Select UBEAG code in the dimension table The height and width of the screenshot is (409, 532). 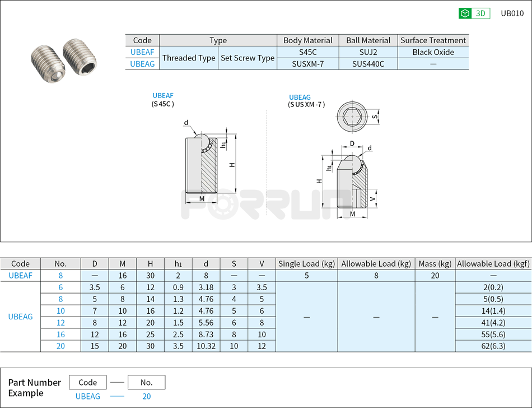coord(20,317)
